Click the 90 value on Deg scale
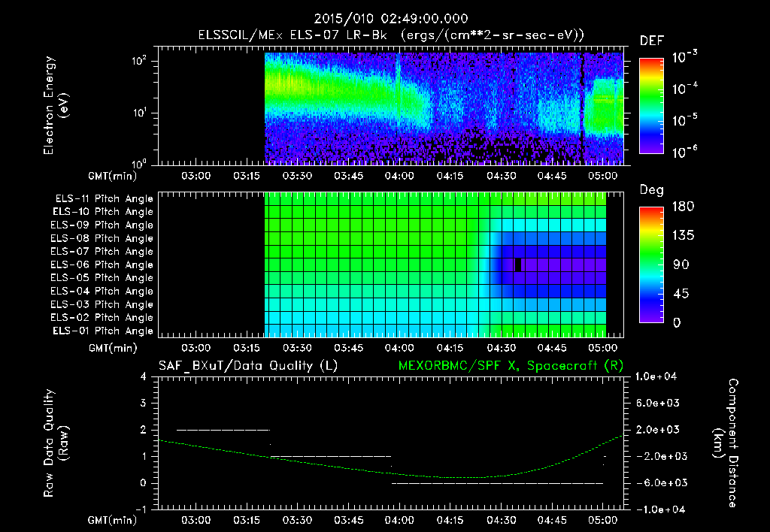The image size is (770, 532). (x=681, y=264)
